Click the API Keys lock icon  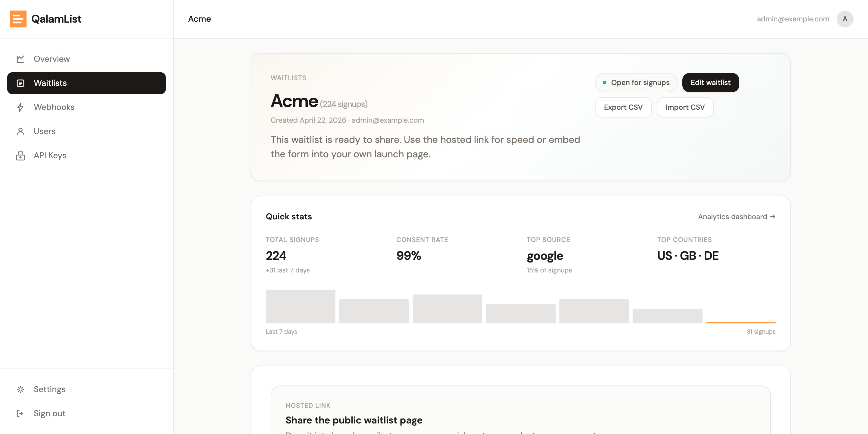pos(20,155)
